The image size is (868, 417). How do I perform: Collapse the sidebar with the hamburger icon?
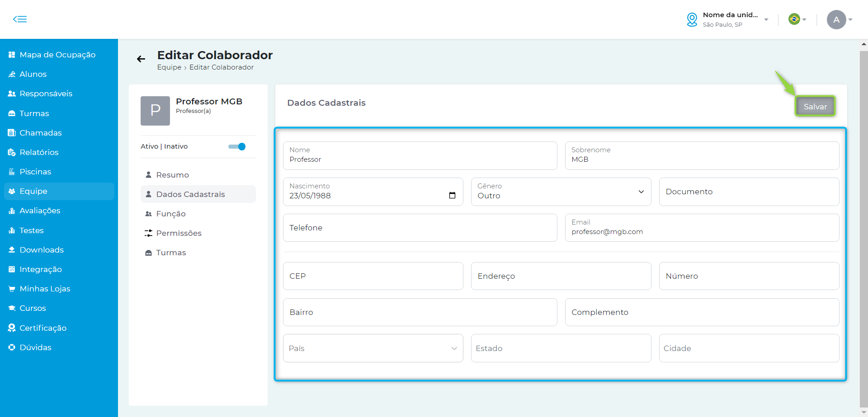point(20,19)
